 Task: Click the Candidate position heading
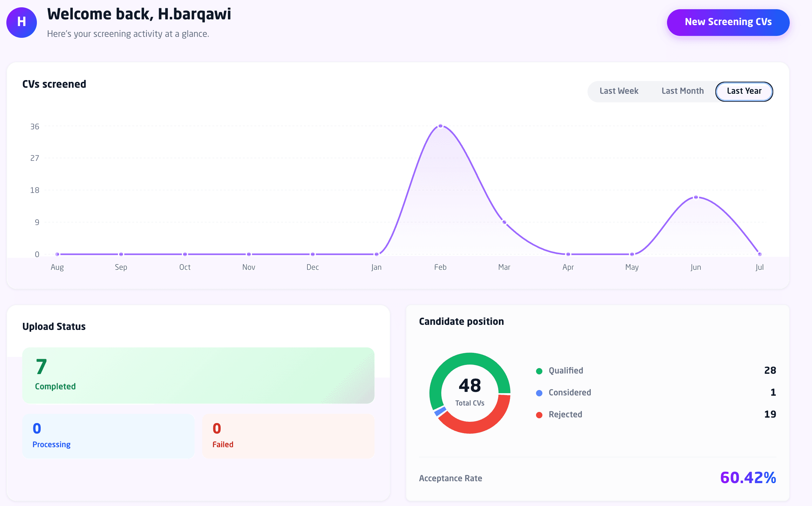point(461,322)
